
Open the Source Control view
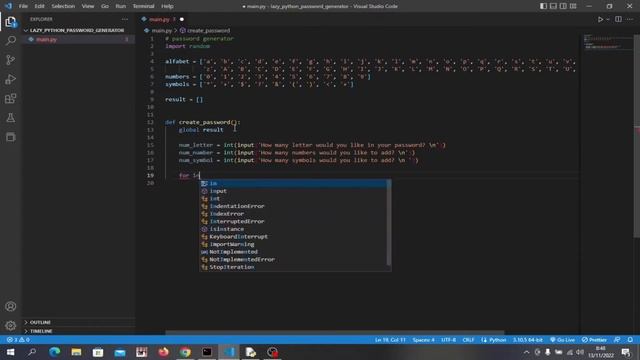click(x=11, y=60)
